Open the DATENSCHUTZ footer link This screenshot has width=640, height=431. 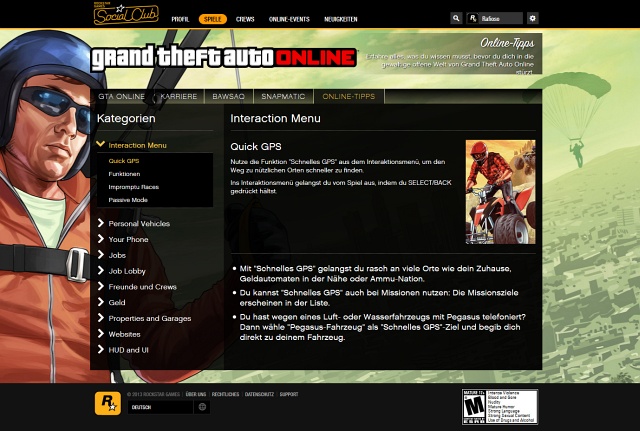(259, 394)
